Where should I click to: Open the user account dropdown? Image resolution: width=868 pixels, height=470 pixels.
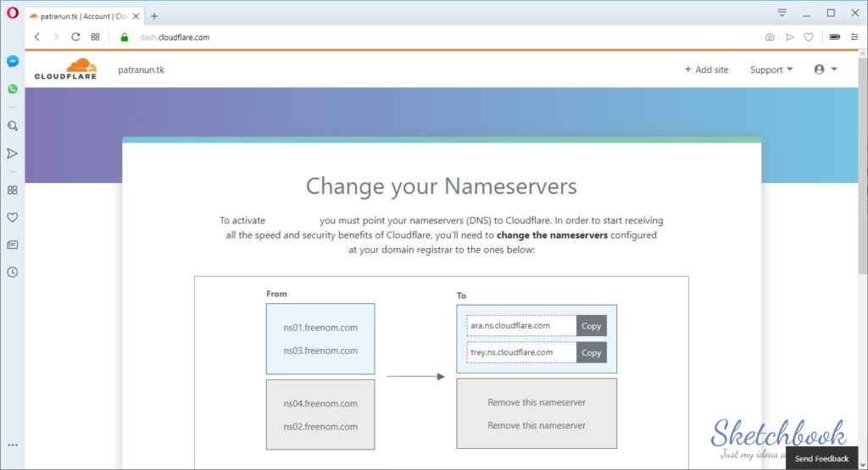click(x=826, y=69)
